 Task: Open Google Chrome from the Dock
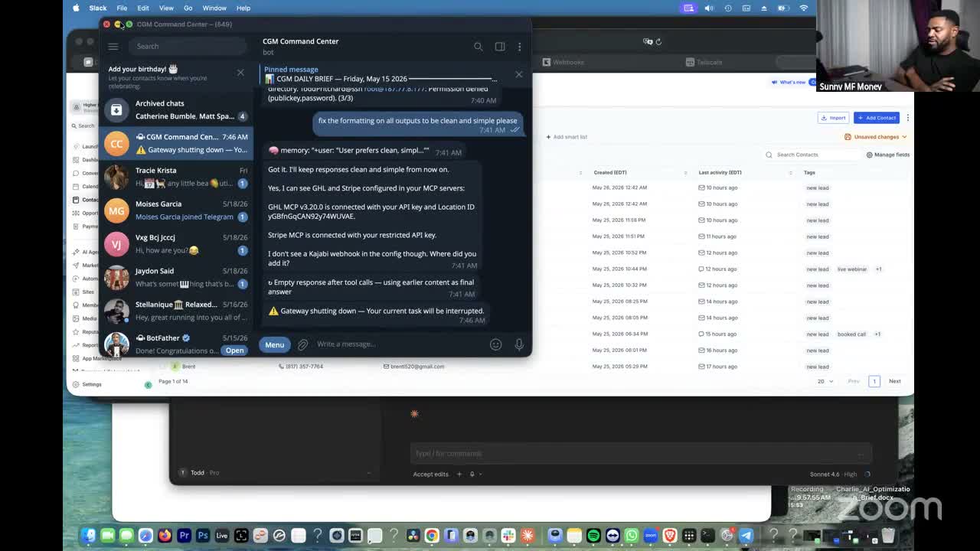point(432,536)
